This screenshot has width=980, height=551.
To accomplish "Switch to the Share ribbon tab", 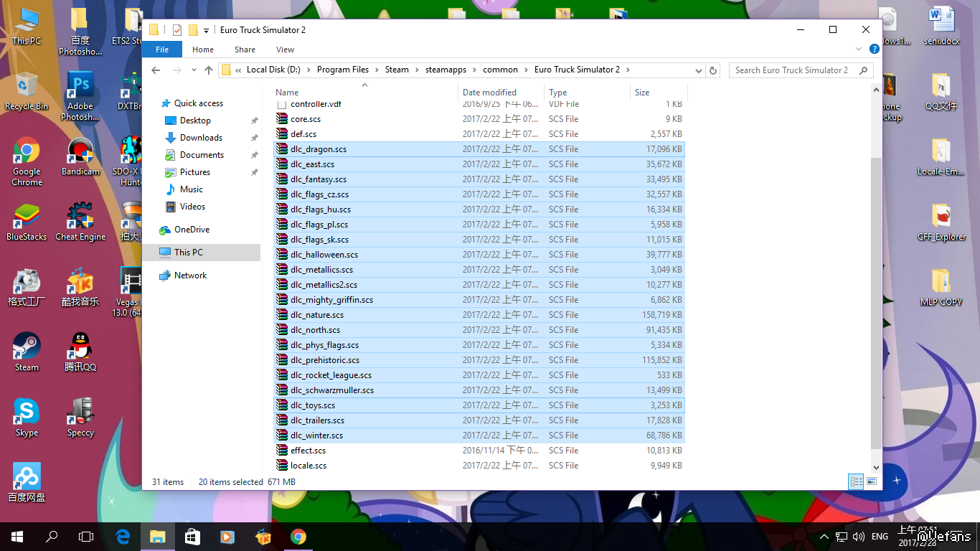I will [245, 50].
